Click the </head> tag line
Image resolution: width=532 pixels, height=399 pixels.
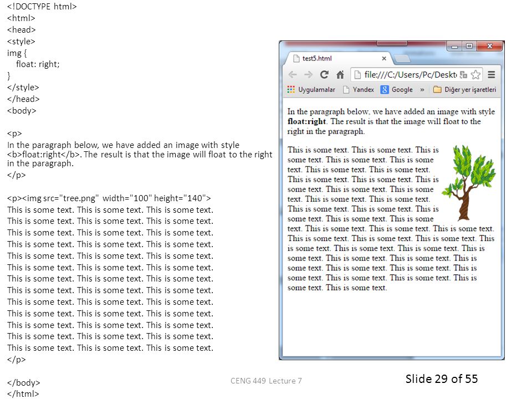(23, 99)
